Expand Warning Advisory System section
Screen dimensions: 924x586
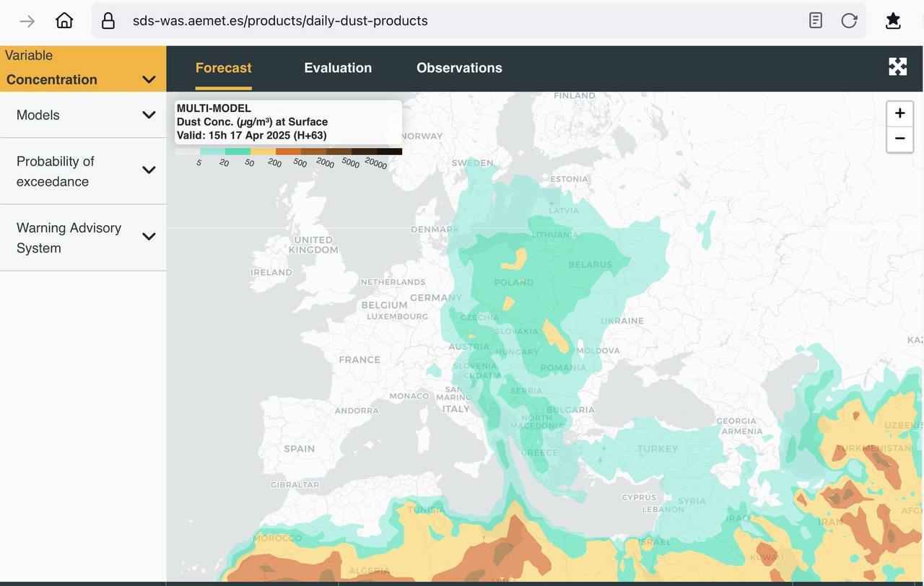coord(82,237)
